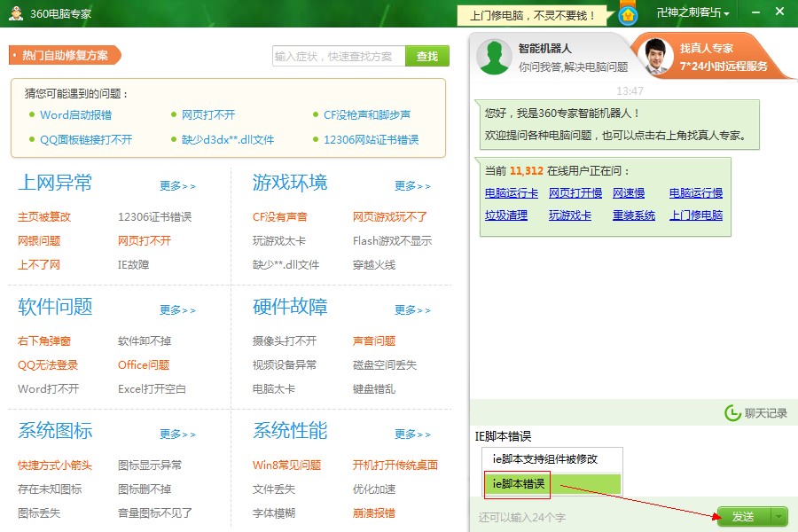Expand the send options arrow beside 发送
Viewport: 798px width, 532px height.
(778, 516)
